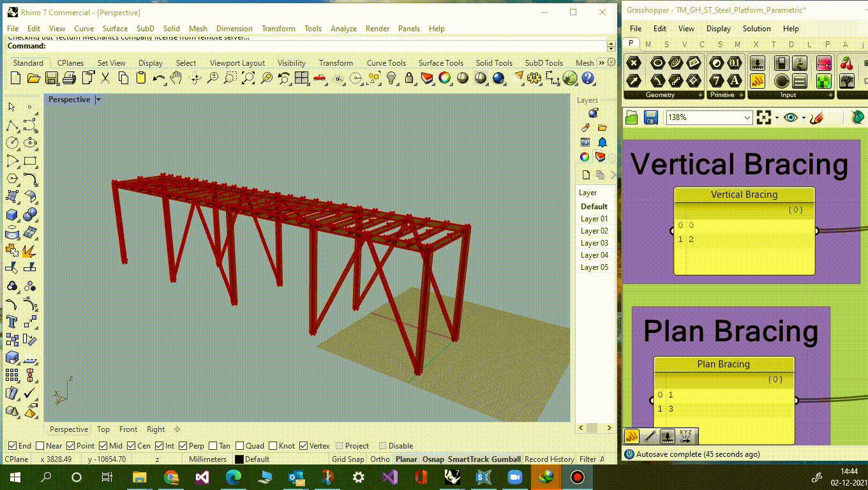Open a file using Rhino's folder icon
868x490 pixels.
[34, 78]
